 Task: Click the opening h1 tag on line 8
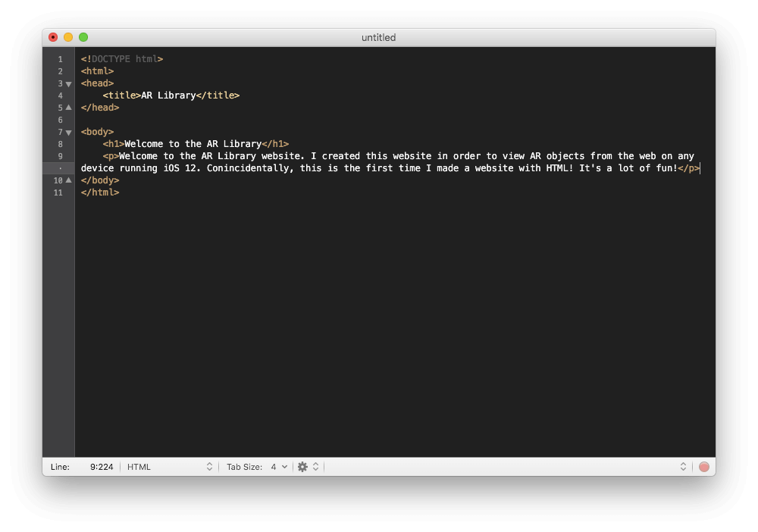(x=114, y=144)
